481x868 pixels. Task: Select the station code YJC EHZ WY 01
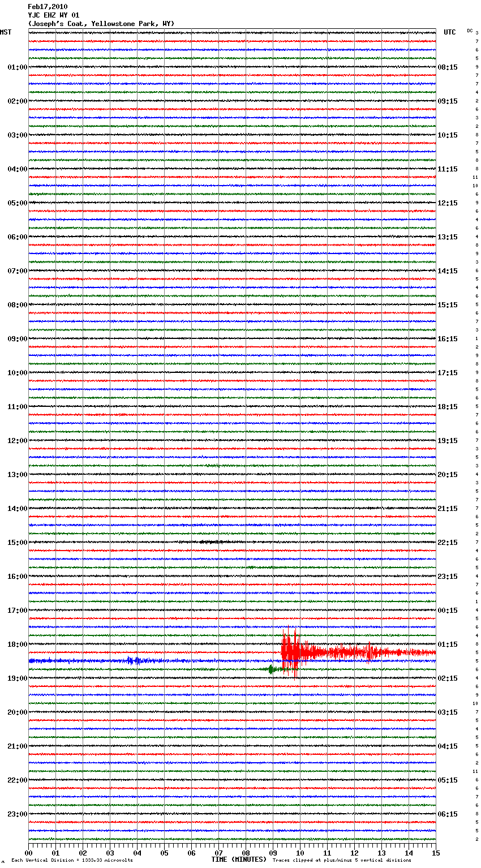click(x=54, y=15)
